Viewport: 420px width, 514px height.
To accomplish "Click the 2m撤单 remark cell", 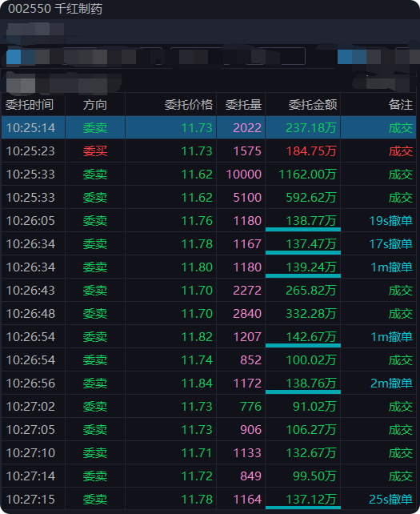I will pyautogui.click(x=378, y=383).
